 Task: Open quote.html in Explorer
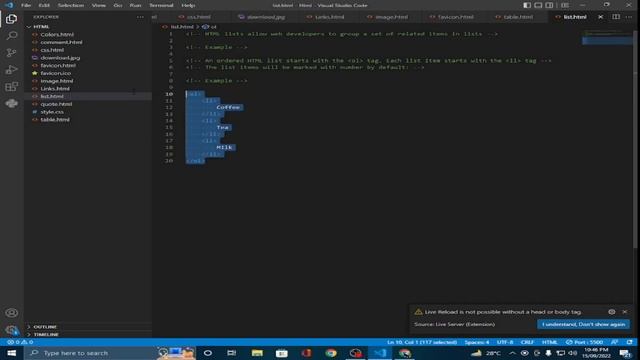point(56,104)
